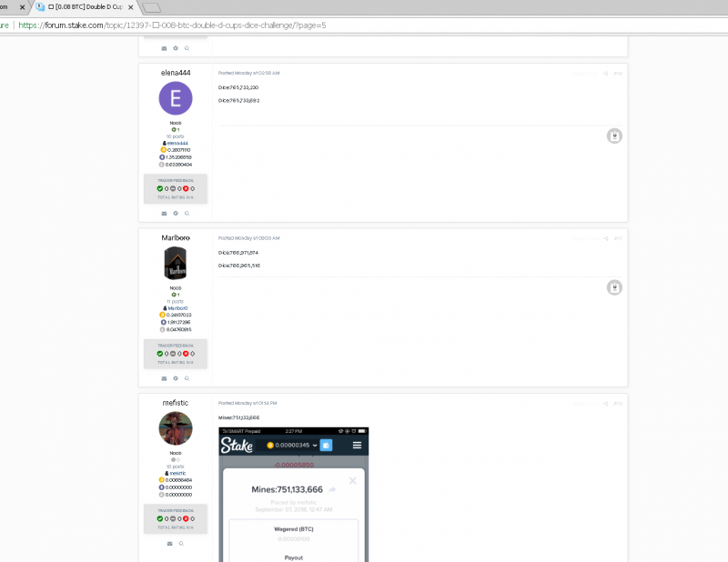Open the small mefistic profile link under post count

(177, 474)
